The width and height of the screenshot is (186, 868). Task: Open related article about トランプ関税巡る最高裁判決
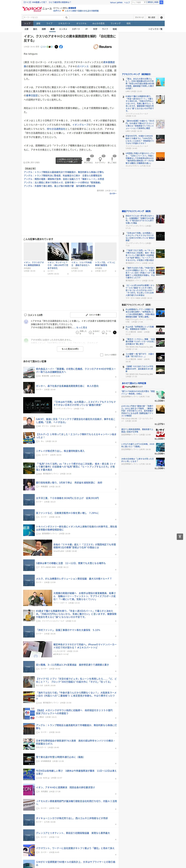pyautogui.click(x=64, y=172)
